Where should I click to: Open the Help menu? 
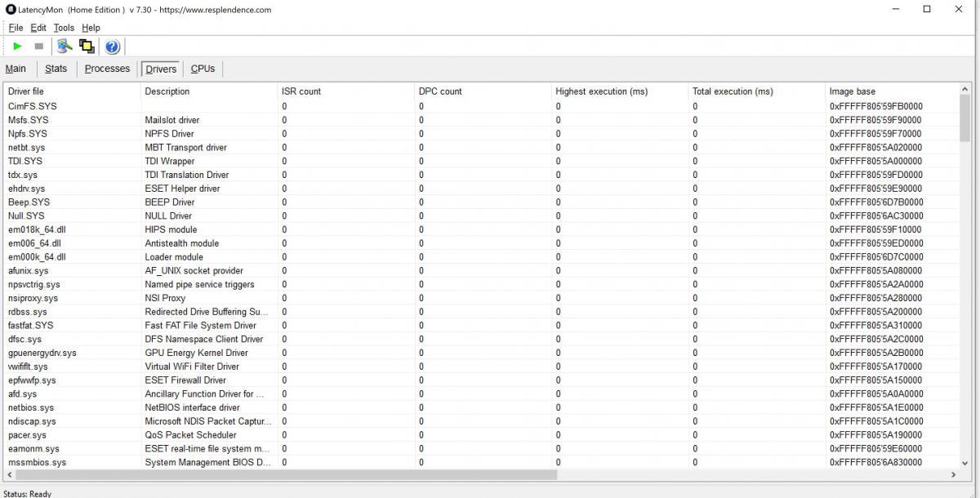pos(91,28)
